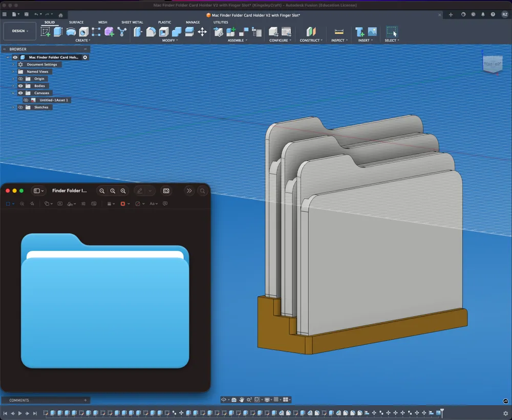Click the DESIGN workspace switcher
Image resolution: width=512 pixels, height=420 pixels.
[x=19, y=31]
